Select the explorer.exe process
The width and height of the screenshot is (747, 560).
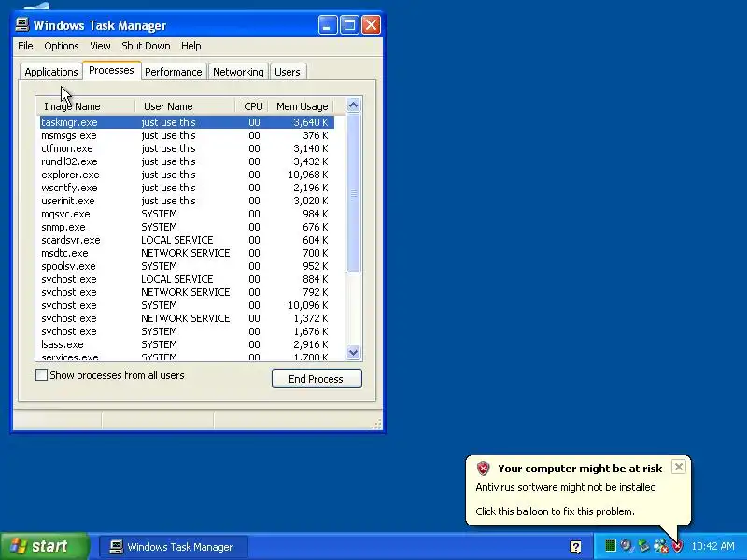pos(187,175)
